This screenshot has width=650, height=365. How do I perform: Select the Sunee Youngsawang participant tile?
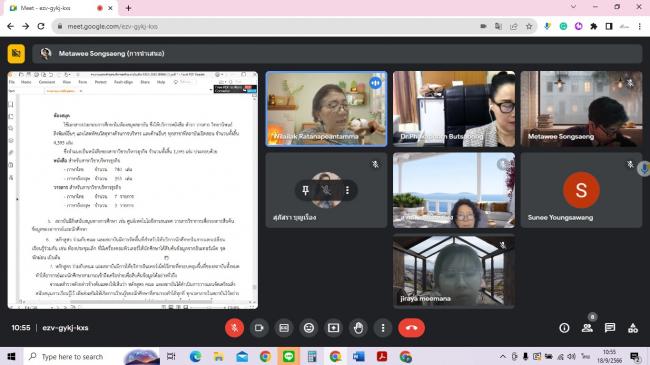pyautogui.click(x=581, y=190)
